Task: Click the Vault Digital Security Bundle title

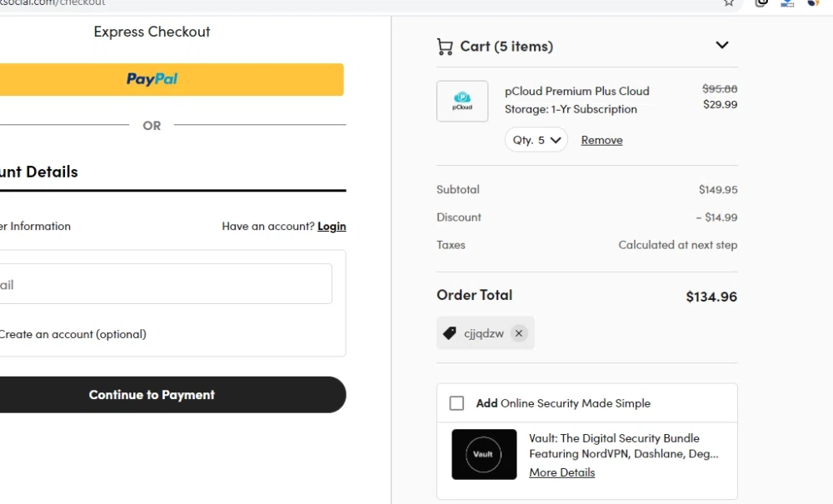Action: pyautogui.click(x=624, y=447)
